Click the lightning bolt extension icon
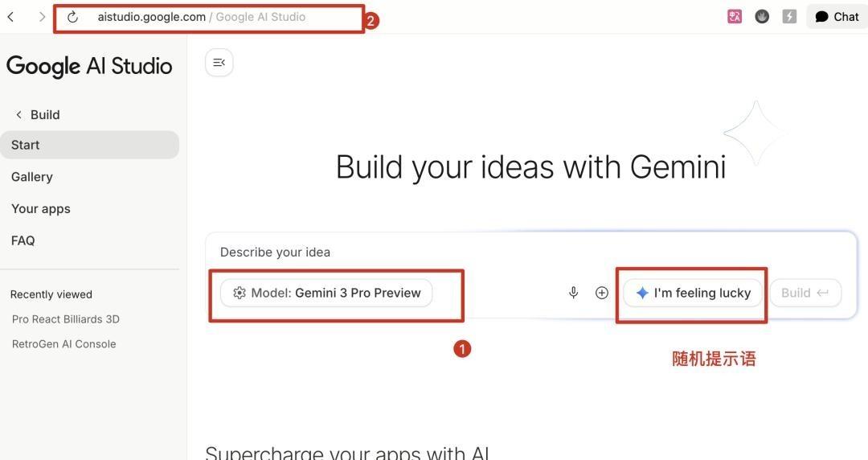The width and height of the screenshot is (868, 460). click(x=789, y=16)
